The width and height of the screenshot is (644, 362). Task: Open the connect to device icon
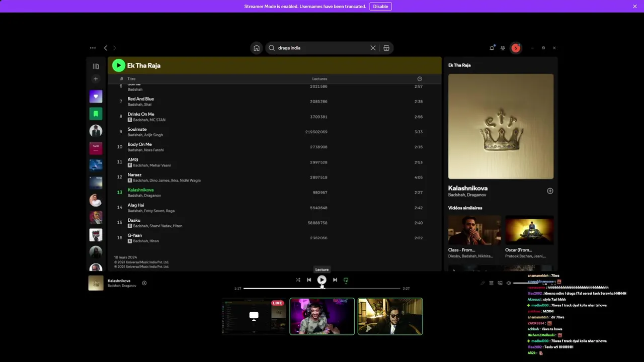pyautogui.click(x=500, y=283)
